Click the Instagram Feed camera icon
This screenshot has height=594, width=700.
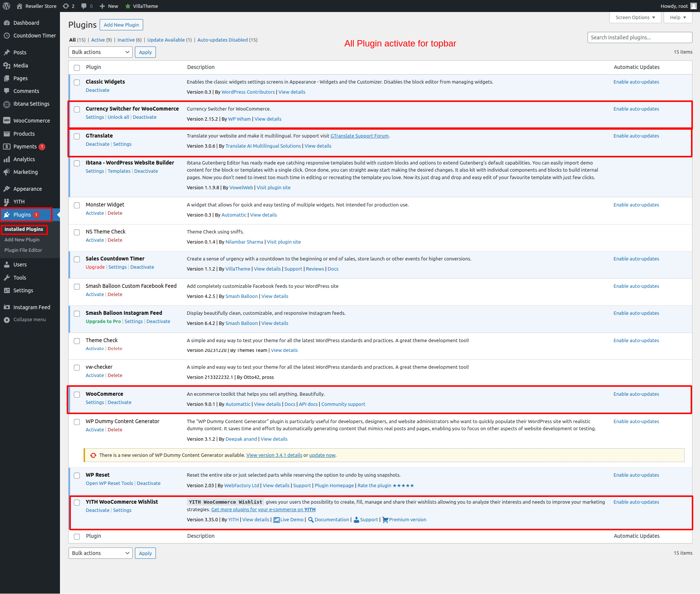(x=7, y=307)
